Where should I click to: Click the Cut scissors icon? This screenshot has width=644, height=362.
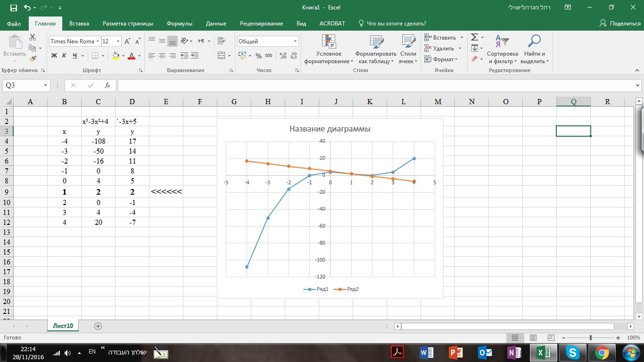pyautogui.click(x=33, y=37)
